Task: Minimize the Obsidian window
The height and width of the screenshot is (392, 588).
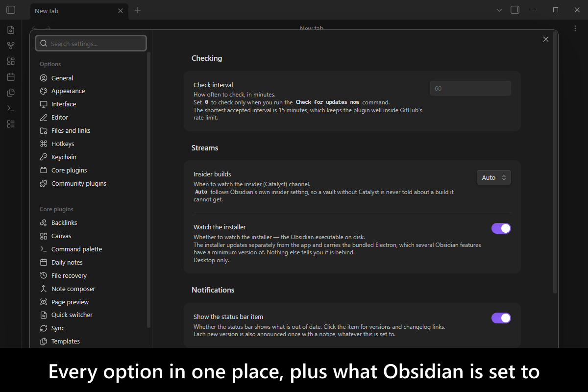Action: point(535,10)
